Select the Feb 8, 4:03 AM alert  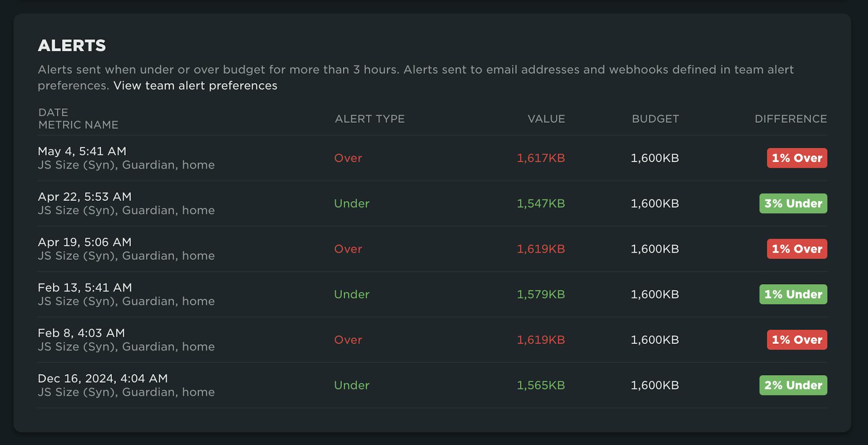pyautogui.click(x=81, y=333)
